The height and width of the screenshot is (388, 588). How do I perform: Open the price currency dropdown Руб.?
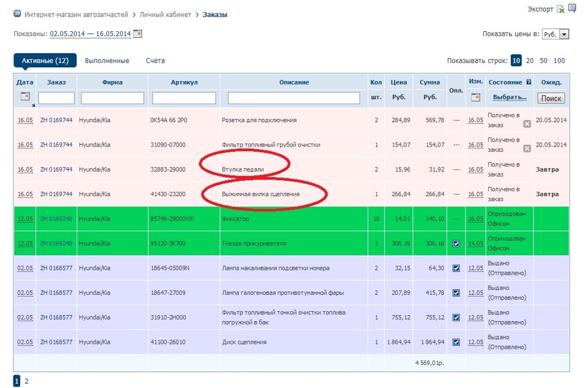point(556,34)
